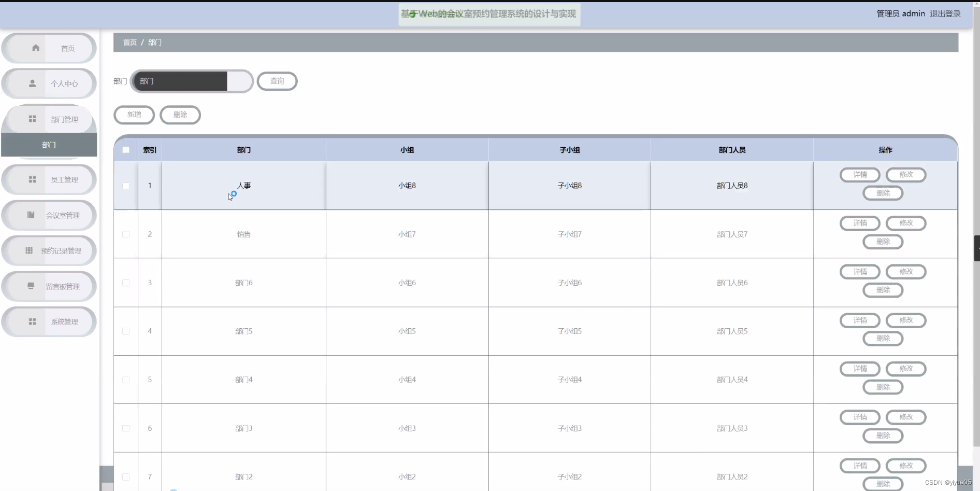This screenshot has height=491, width=980.
Task: Expand the 系统管理 menu section
Action: (64, 321)
